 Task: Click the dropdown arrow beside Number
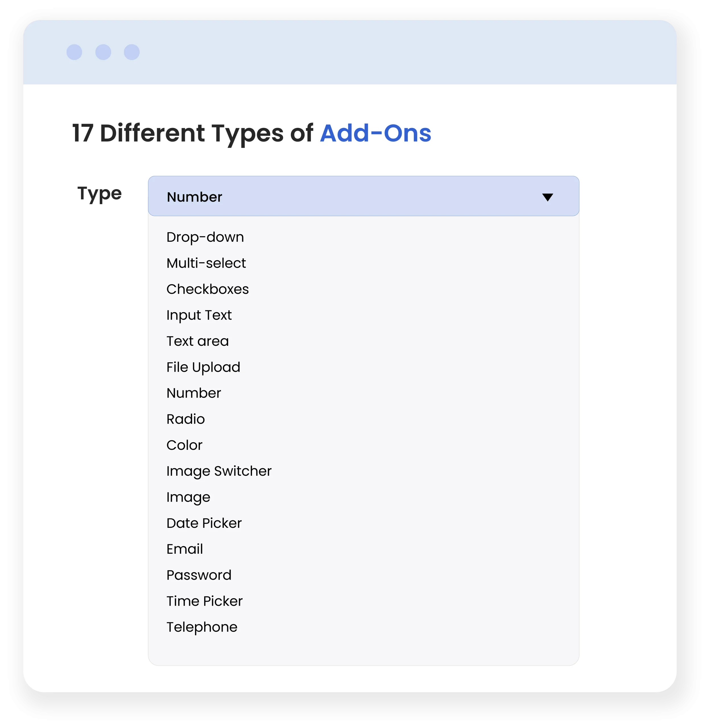point(547,197)
